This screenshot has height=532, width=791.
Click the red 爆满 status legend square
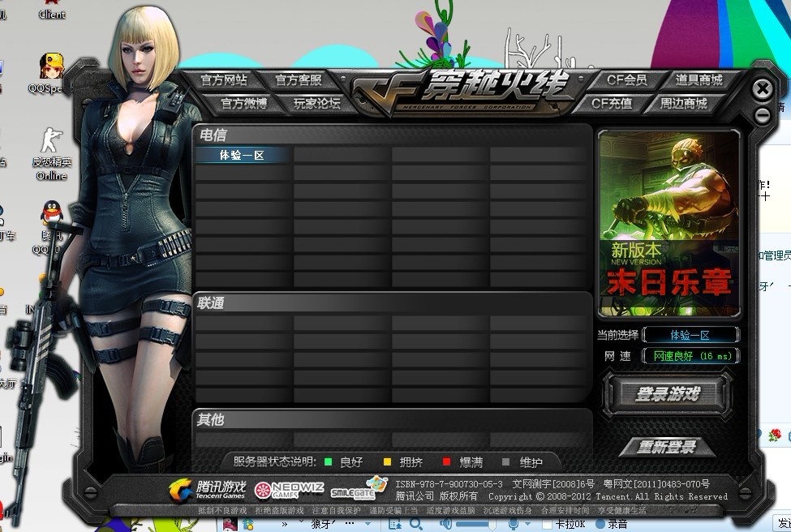tap(446, 461)
